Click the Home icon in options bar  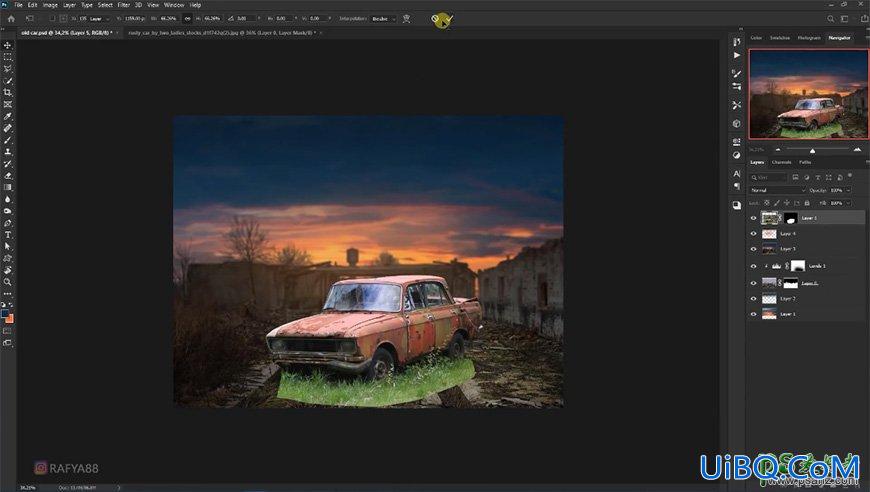pyautogui.click(x=11, y=19)
